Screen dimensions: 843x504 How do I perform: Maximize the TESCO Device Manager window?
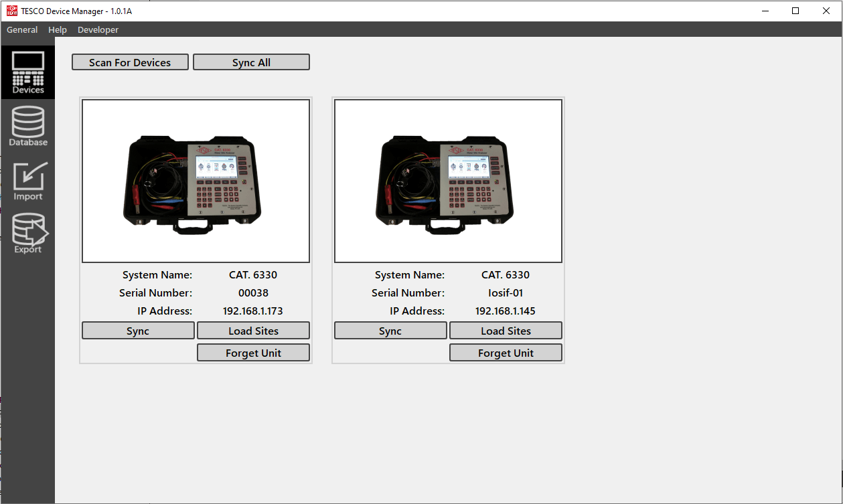point(795,11)
